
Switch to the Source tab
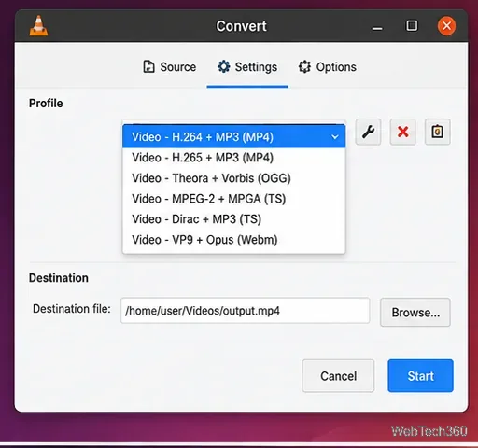tap(169, 67)
